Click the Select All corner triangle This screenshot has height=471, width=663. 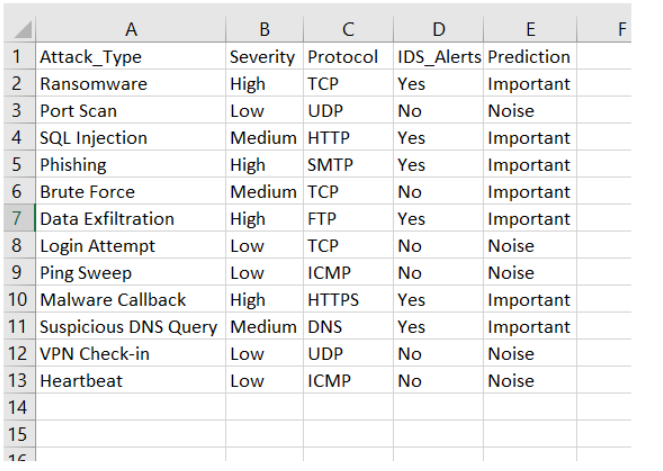tap(20, 29)
